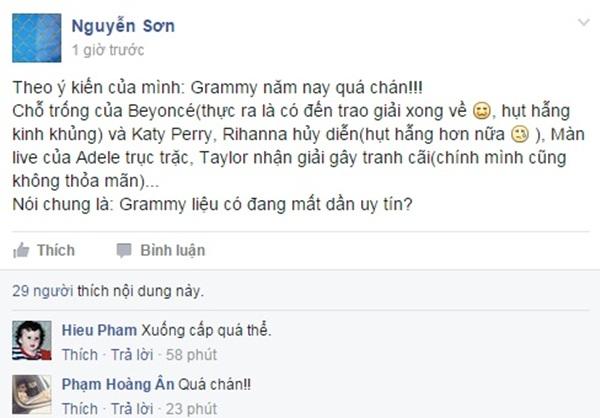The height and width of the screenshot is (418, 600).
Task: Click Phạm Hoàng Ân's avatar thumbnail
Action: tap(31, 393)
